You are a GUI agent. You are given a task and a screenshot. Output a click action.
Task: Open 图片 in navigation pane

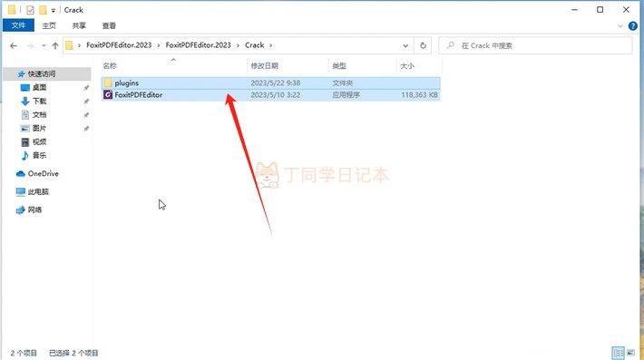click(39, 128)
